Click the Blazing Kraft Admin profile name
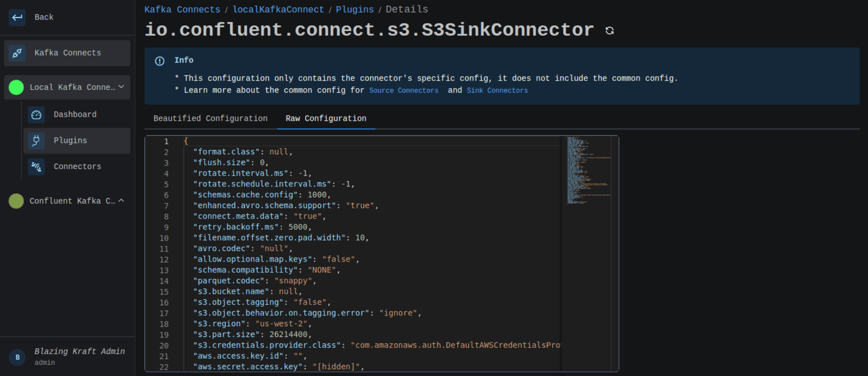This screenshot has width=868, height=376. point(80,352)
